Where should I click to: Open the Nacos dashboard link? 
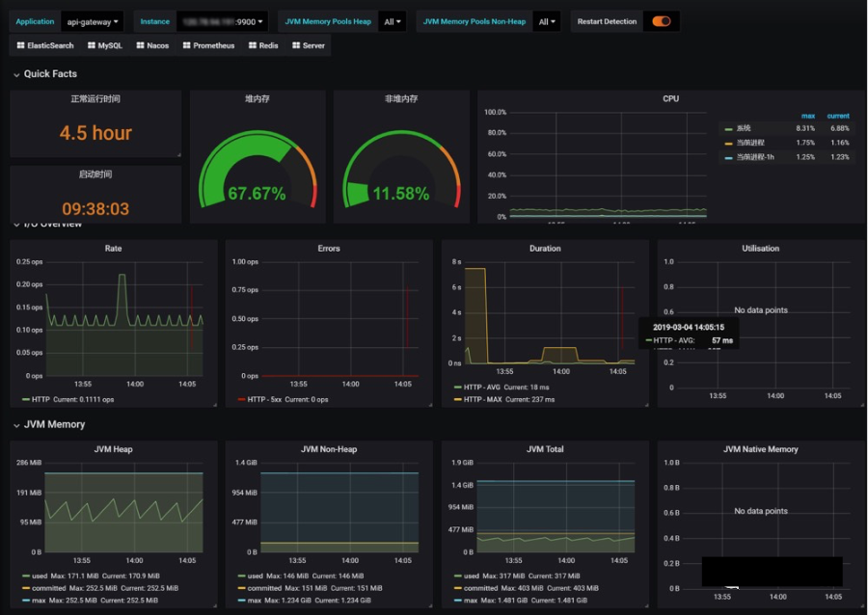tap(152, 45)
